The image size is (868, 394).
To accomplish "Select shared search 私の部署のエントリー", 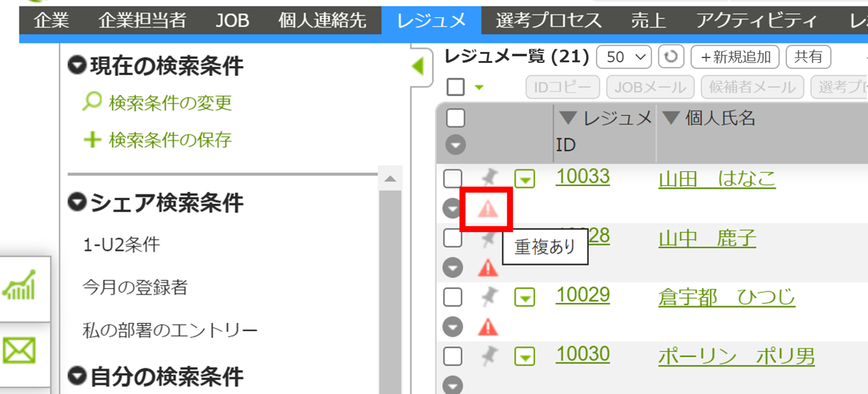I will tap(170, 330).
